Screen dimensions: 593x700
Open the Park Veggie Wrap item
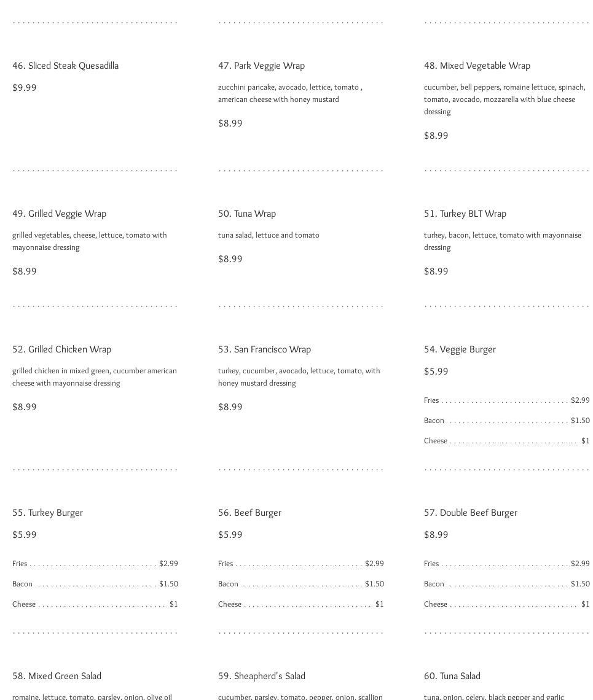[x=261, y=66]
